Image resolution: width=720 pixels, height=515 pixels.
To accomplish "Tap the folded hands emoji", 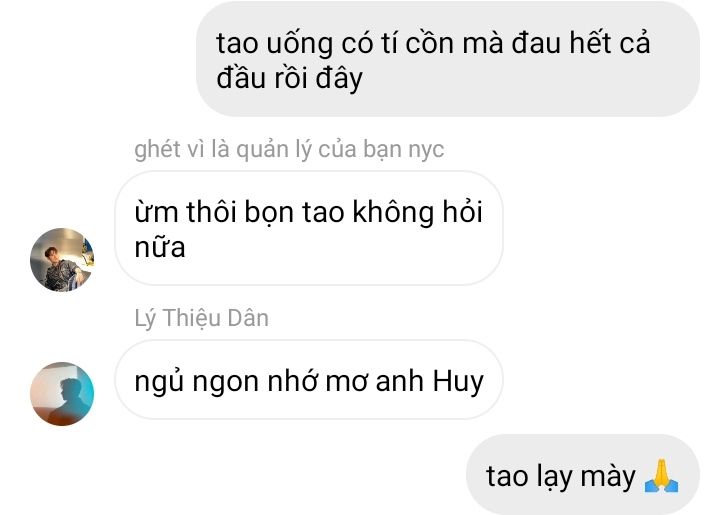I will (x=661, y=476).
